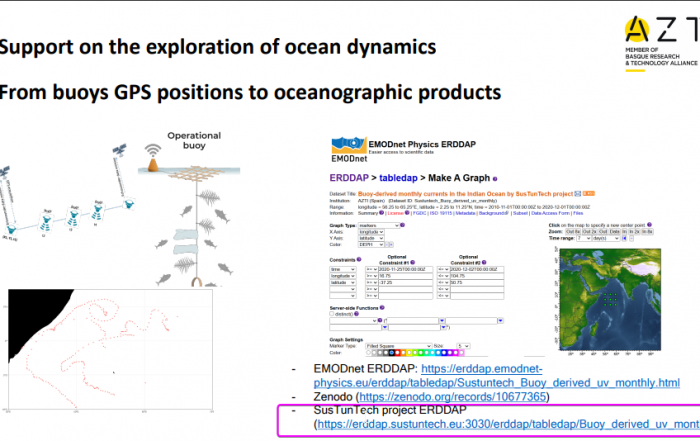The image size is (700, 441).
Task: Click the orange RSS icon
Action: point(588,193)
